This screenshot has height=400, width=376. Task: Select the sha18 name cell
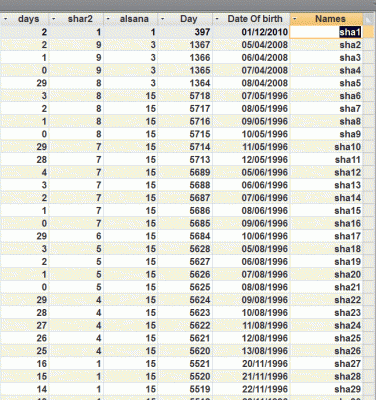[x=326, y=249]
